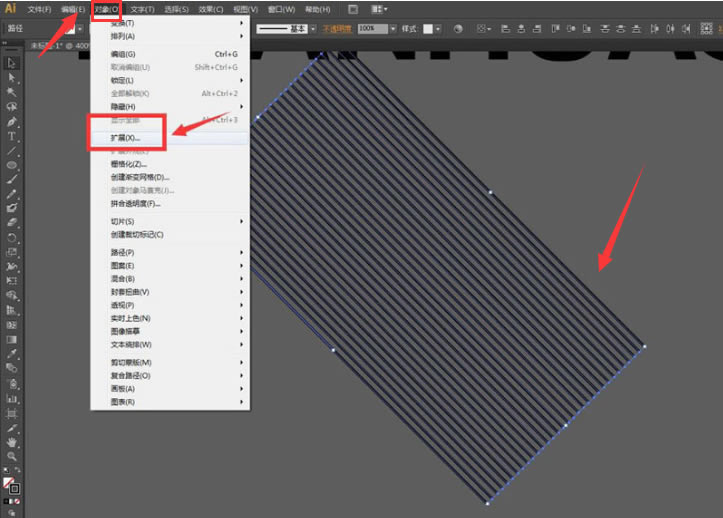The width and height of the screenshot is (723, 518).
Task: Click the Direct Selection tool
Action: coord(12,77)
